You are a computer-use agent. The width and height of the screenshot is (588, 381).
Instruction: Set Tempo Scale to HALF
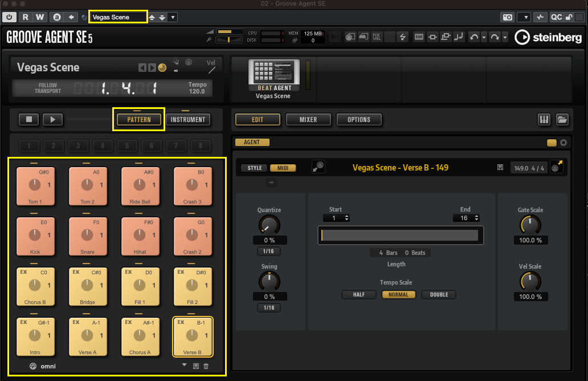point(359,295)
